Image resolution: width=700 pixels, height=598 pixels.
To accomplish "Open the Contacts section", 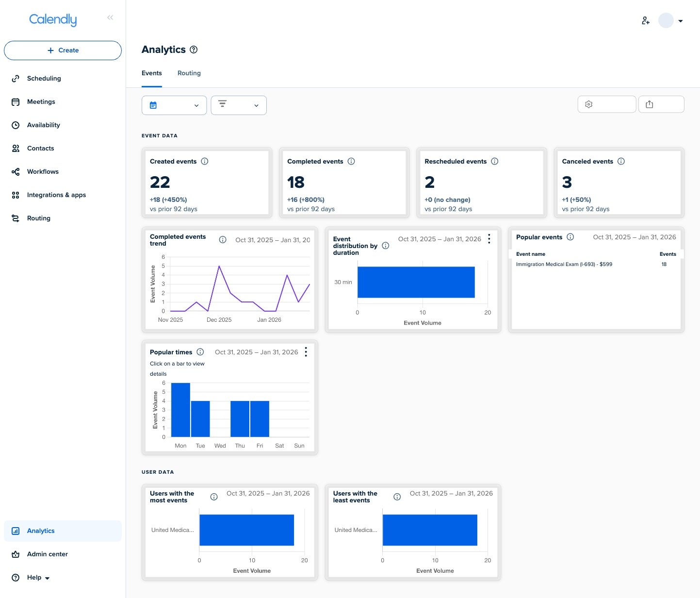I will point(15,148).
